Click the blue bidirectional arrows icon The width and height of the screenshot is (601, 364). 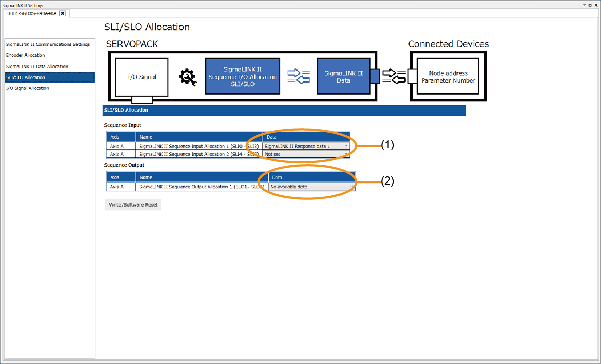(x=298, y=77)
